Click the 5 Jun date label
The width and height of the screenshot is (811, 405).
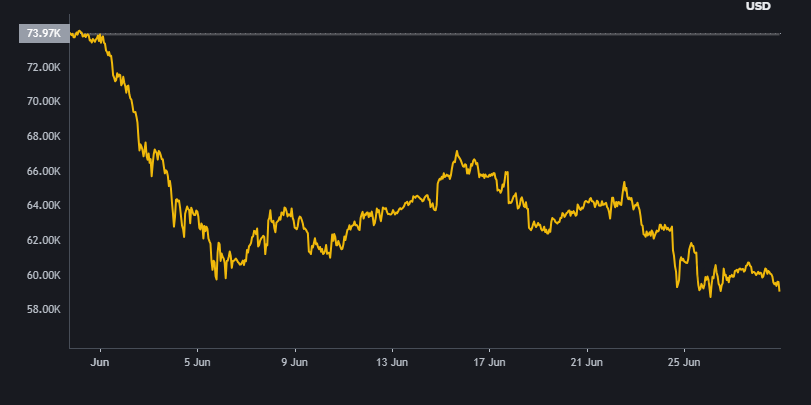(198, 362)
